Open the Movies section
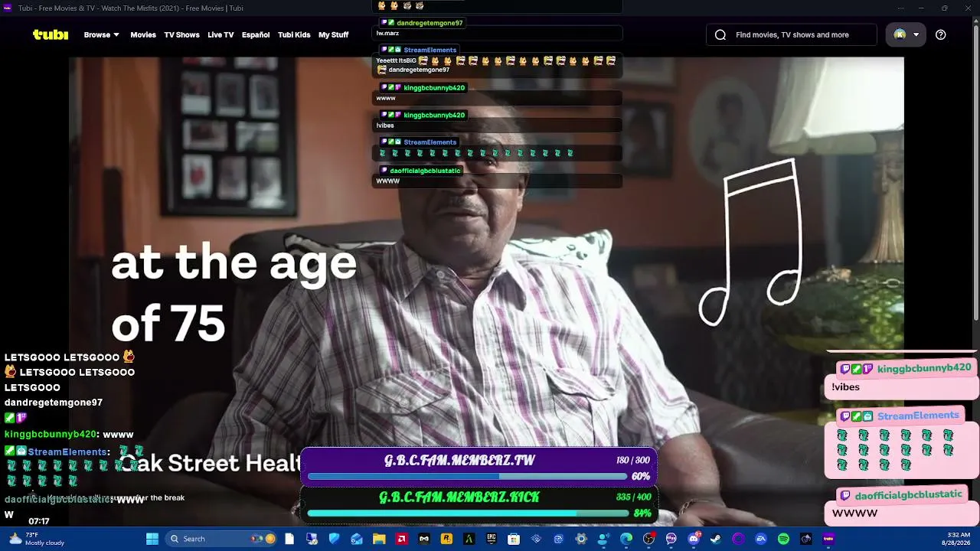This screenshot has height=551, width=980. (x=143, y=34)
